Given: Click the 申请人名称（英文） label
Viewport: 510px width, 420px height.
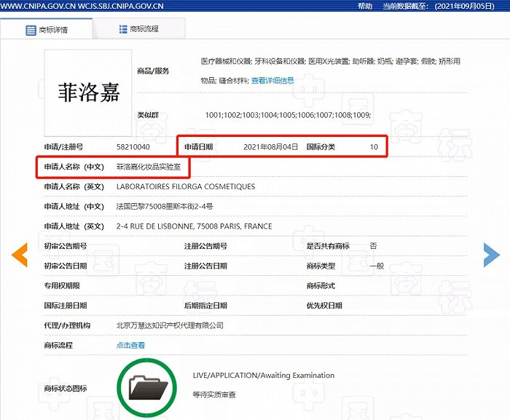Looking at the screenshot, I should (x=74, y=186).
